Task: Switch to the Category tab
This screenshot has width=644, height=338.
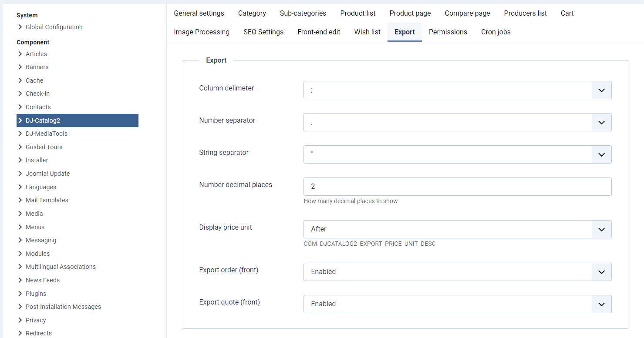Action: coord(252,13)
